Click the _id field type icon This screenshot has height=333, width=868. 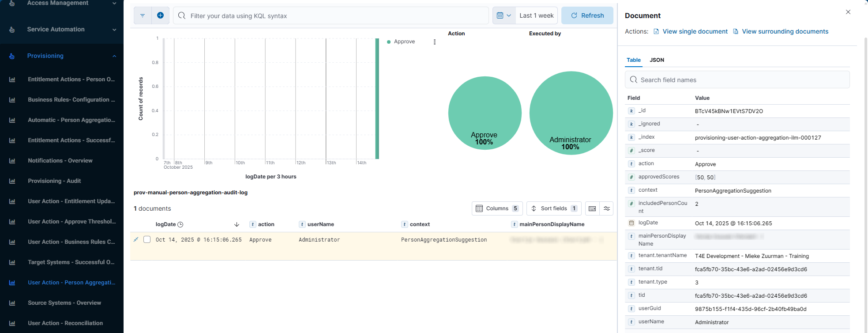tap(631, 111)
